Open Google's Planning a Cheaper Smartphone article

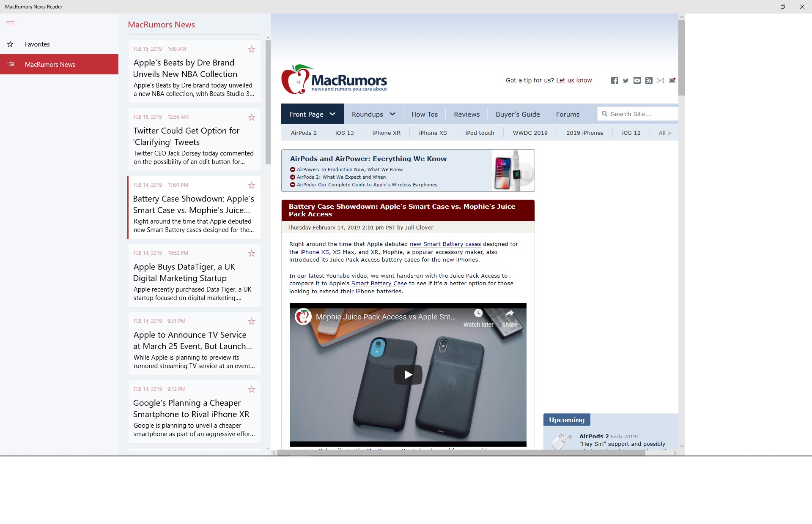(x=195, y=412)
